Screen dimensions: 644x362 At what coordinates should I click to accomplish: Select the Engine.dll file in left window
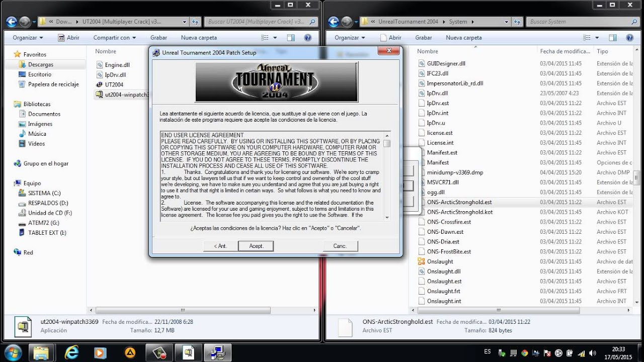(113, 65)
